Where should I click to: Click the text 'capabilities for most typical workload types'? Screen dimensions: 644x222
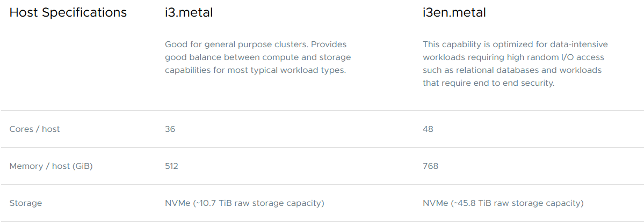[256, 70]
